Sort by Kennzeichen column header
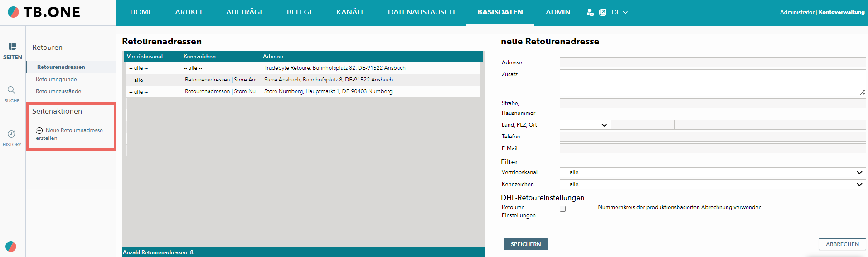This screenshot has height=257, width=868. click(x=199, y=57)
